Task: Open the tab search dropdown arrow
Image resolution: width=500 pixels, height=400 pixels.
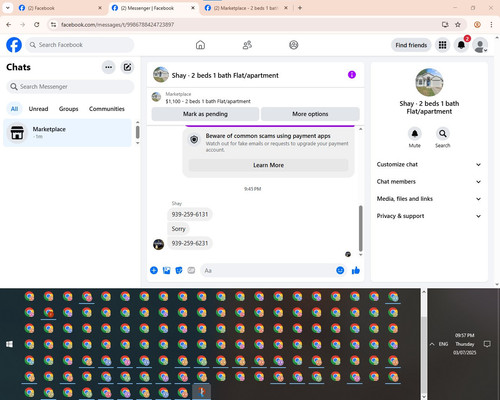Action: 8,8
